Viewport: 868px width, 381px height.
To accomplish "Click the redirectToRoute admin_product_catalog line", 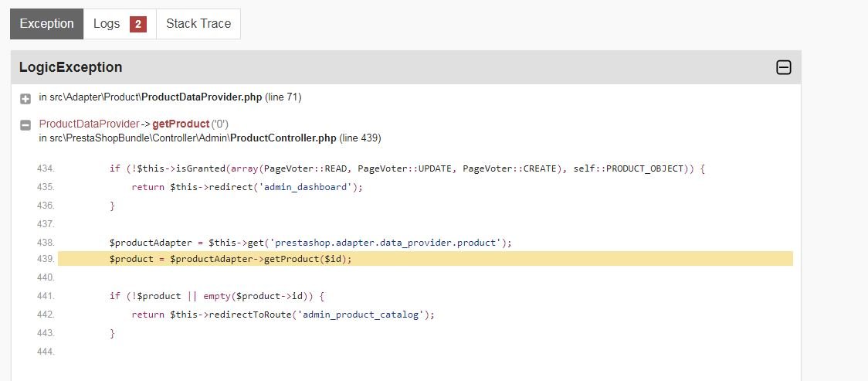I will (283, 315).
